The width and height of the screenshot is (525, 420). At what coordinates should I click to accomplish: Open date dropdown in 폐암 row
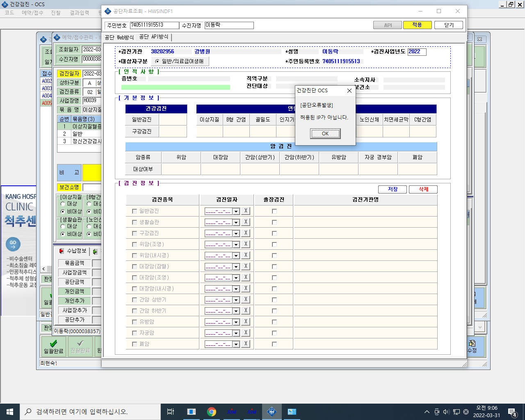(236, 344)
